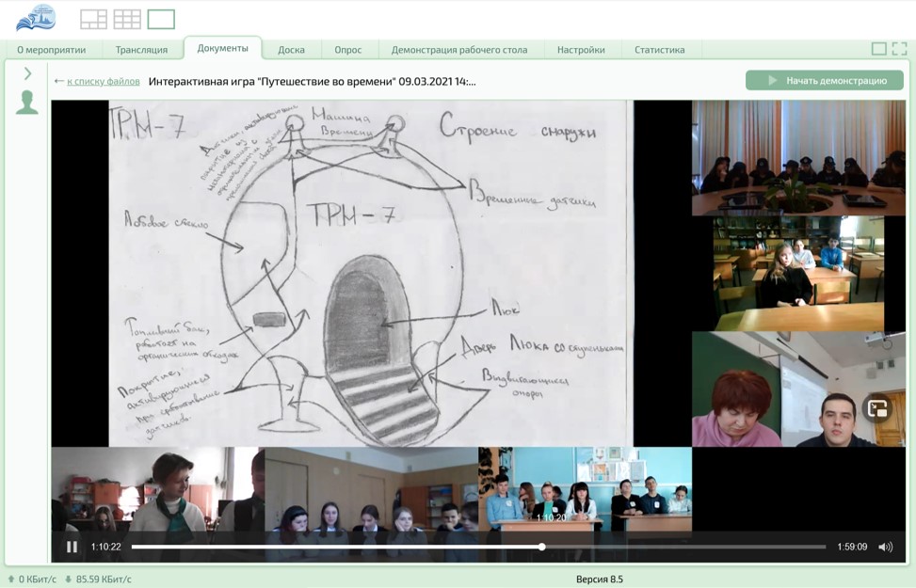This screenshot has height=588, width=916.
Task: Go to Демонстрация рабочего стола tab
Action: click(x=459, y=50)
